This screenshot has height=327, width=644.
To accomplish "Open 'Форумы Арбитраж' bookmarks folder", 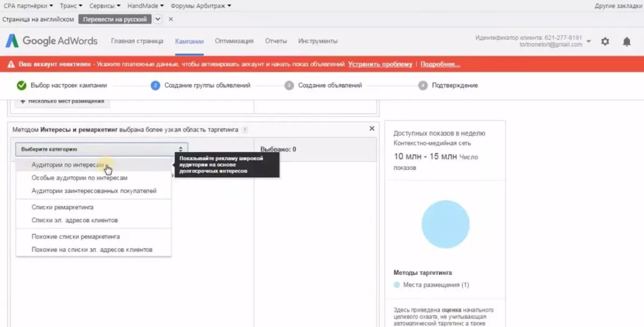I will tap(201, 5).
